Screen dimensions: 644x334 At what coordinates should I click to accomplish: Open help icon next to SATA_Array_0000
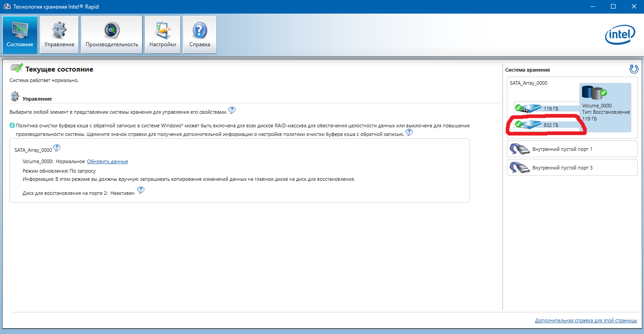point(57,148)
